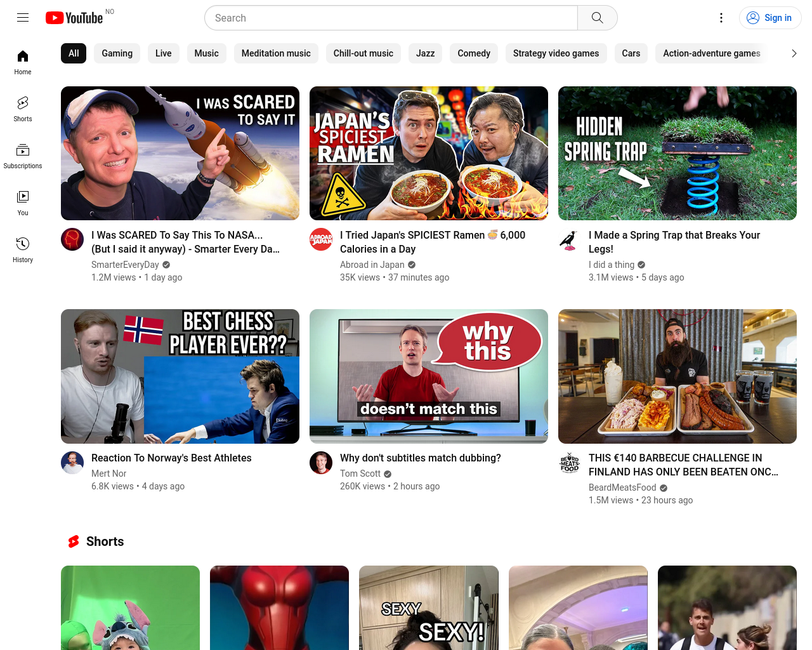Visit BeardMeatsFood channel name link

622,487
